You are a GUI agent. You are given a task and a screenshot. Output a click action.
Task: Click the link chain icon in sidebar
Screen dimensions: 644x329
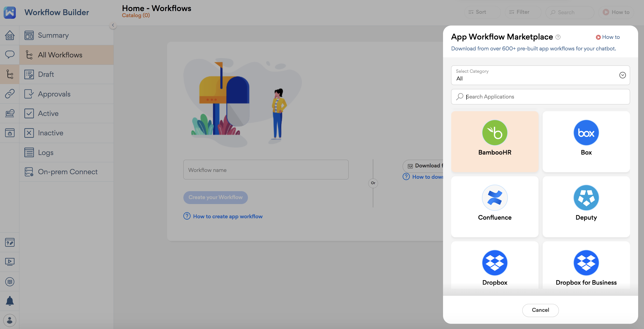[x=9, y=94]
